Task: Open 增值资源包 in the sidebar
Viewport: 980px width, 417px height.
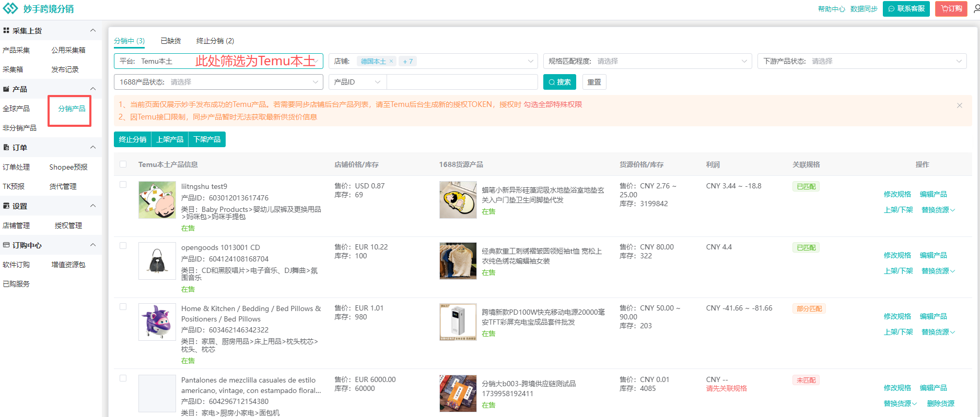Action: pyautogui.click(x=68, y=265)
